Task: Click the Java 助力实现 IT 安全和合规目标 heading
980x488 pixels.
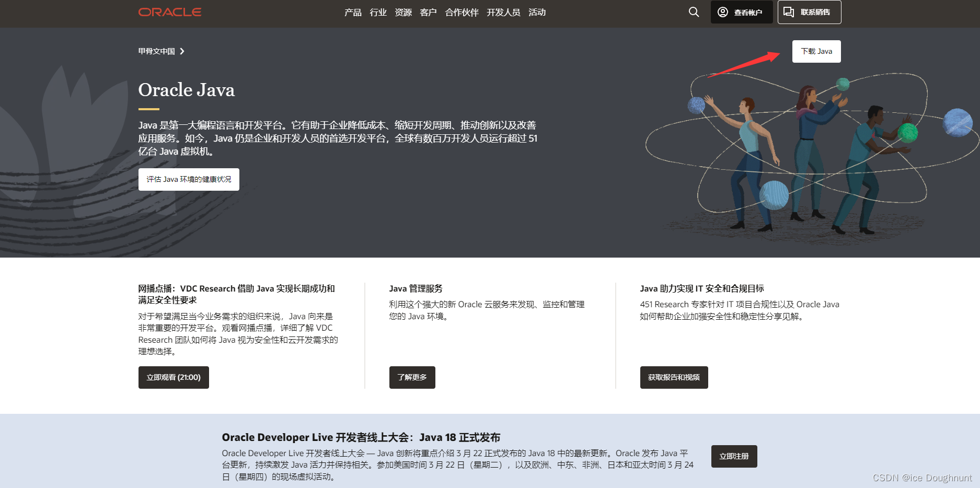Action: point(701,288)
